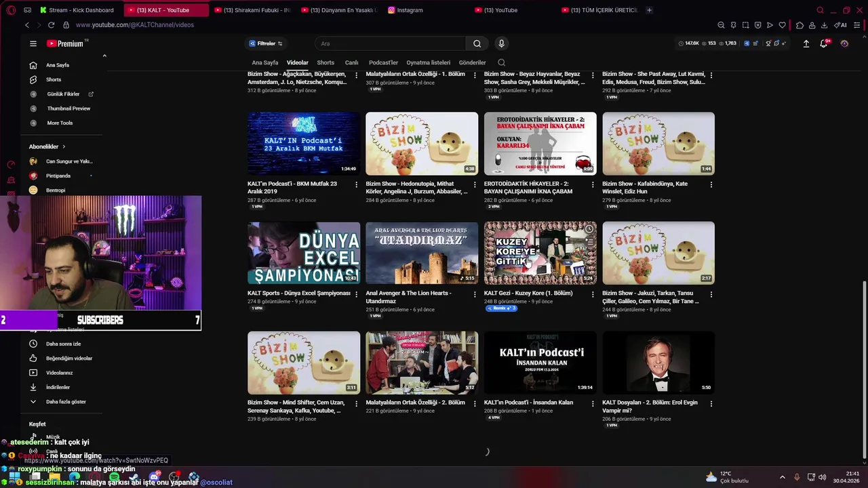Screen dimensions: 868x488
Task: Switch to the Podcast'ler channel tab
Action: pos(383,62)
